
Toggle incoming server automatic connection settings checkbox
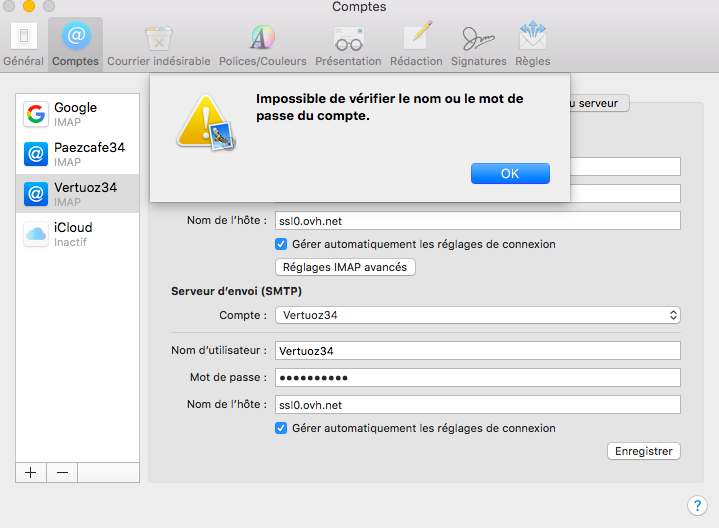[281, 244]
